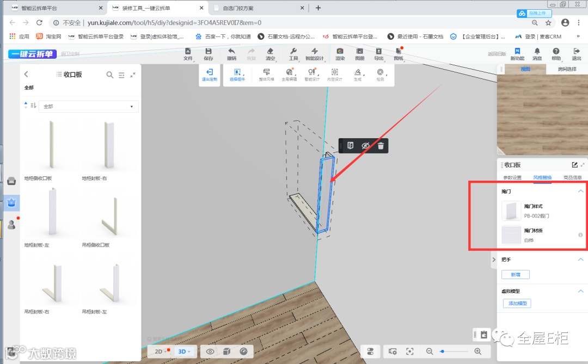
Task: Toggle visibility eye in bottom bar
Action: point(210,351)
